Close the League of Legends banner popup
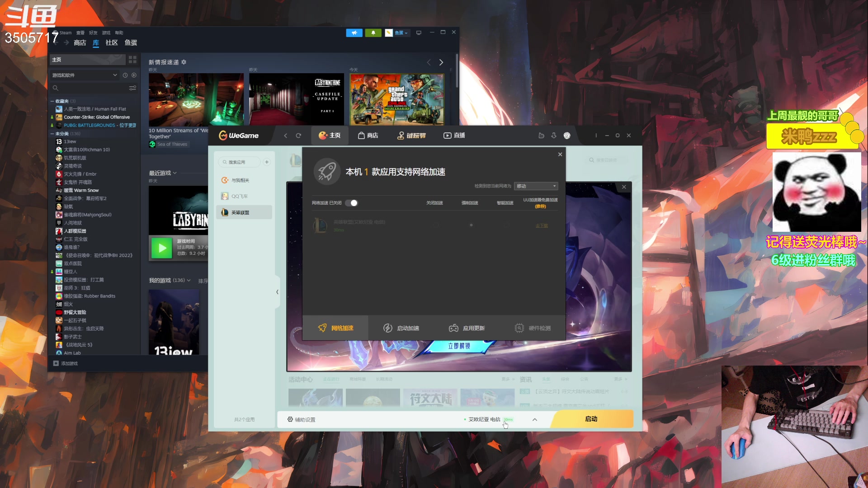 [x=624, y=187]
